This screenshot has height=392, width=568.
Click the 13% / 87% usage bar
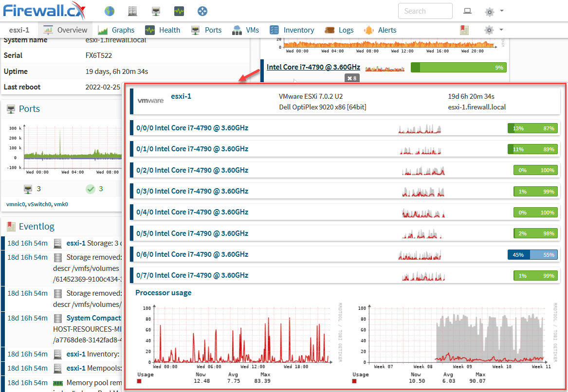533,128
